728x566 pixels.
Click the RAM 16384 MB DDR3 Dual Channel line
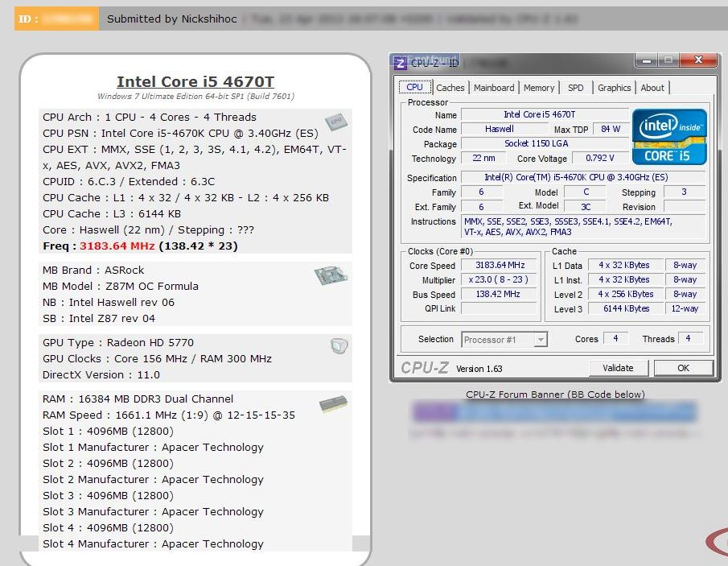click(138, 399)
